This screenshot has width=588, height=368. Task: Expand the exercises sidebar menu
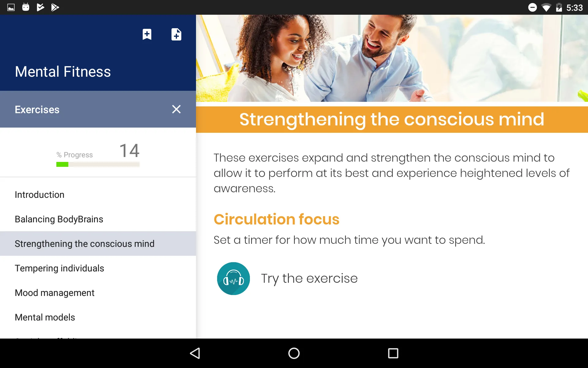coord(176,109)
